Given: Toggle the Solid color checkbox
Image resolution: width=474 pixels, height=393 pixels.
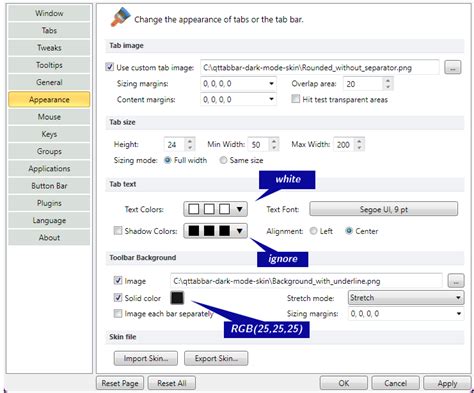Looking at the screenshot, I should 118,297.
